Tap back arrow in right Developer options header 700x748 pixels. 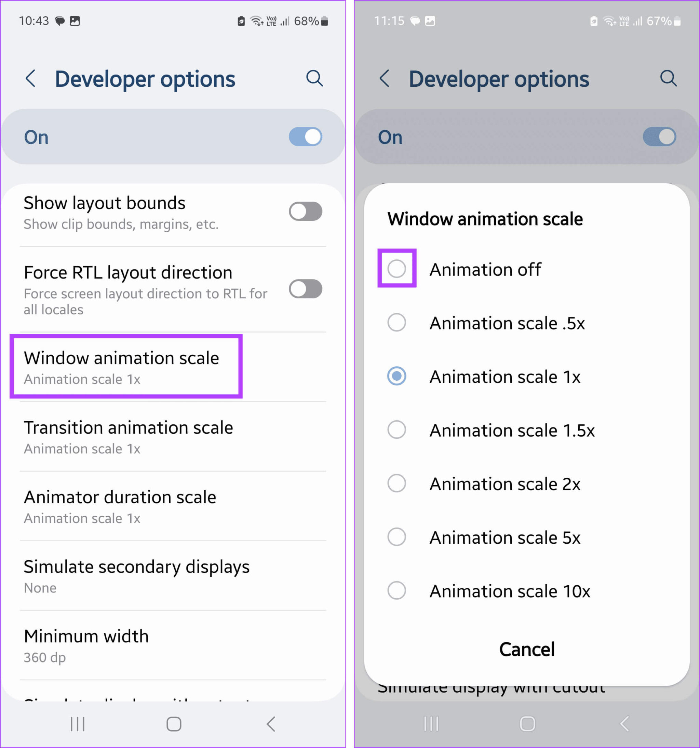coord(385,79)
